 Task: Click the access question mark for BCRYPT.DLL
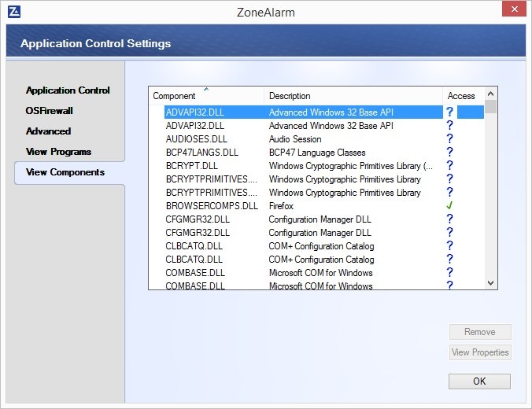coord(449,165)
